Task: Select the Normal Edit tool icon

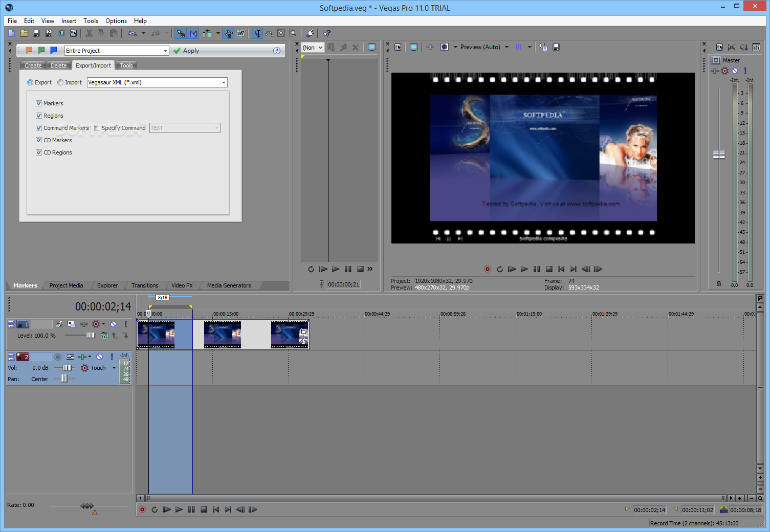Action: [x=257, y=33]
